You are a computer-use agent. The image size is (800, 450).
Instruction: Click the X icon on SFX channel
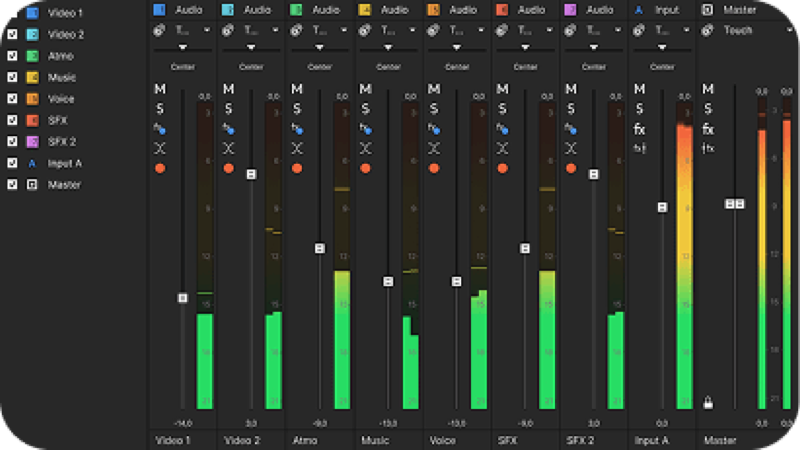pyautogui.click(x=502, y=148)
